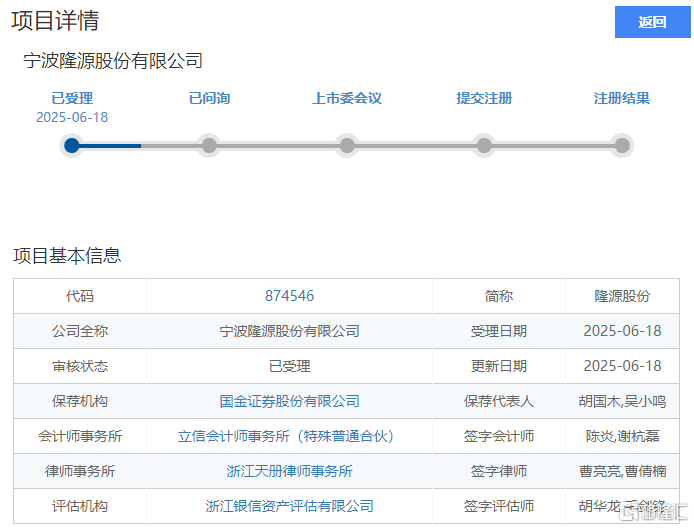
Task: Click the 签字会计师 label cell
Action: 499,436
